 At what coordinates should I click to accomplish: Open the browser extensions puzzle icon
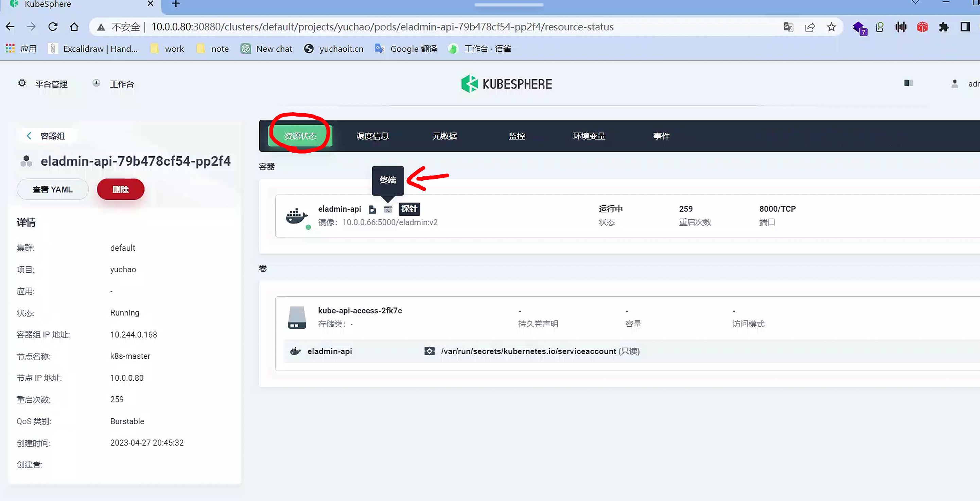[944, 27]
